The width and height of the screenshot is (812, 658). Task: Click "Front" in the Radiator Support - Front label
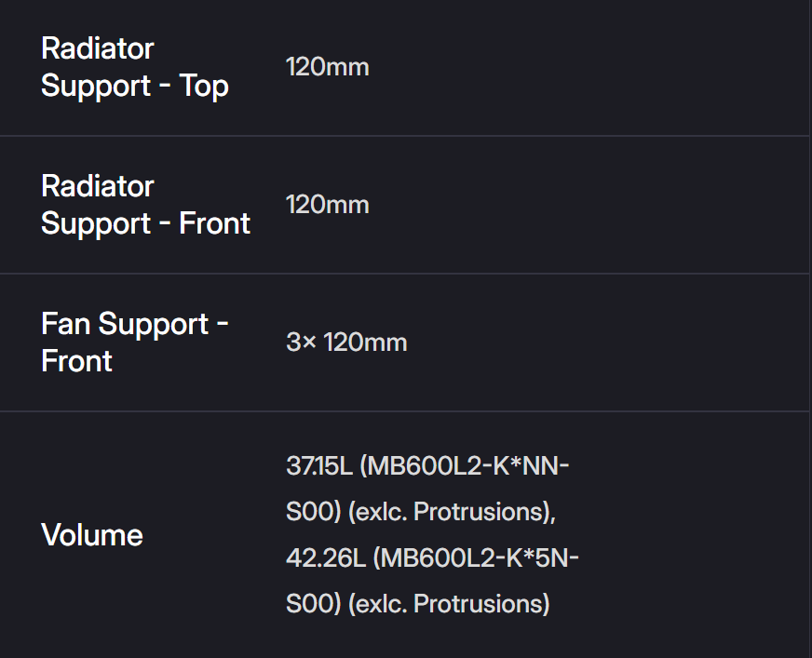coord(214,224)
